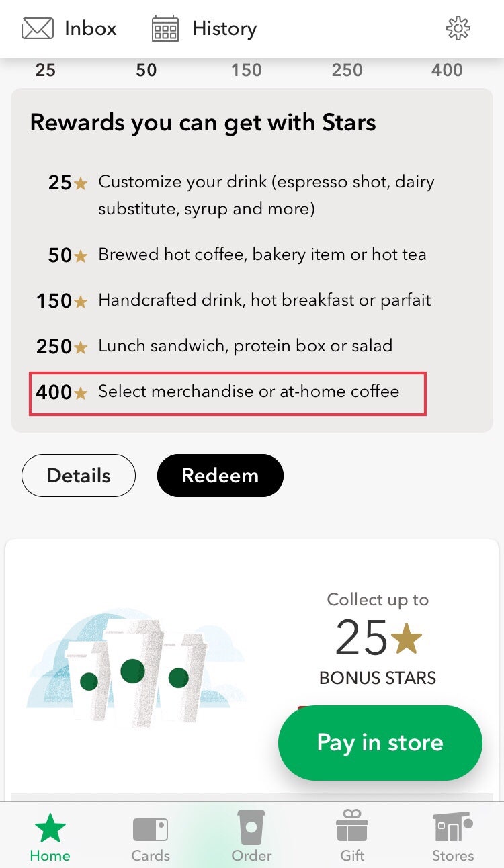Select the 25 stars customize drink reward
Screen dimensions: 504x868
pyautogui.click(x=242, y=196)
